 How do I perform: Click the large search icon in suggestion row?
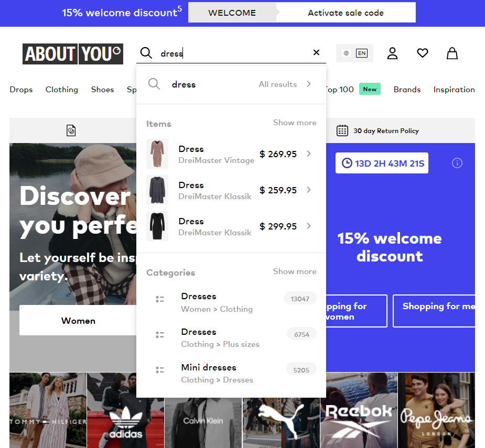pyautogui.click(x=154, y=84)
